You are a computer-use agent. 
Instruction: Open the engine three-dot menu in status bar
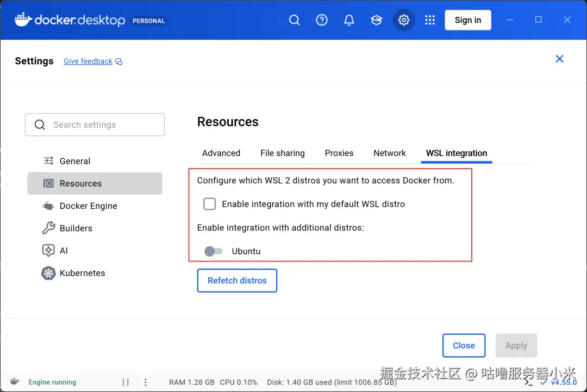[145, 382]
